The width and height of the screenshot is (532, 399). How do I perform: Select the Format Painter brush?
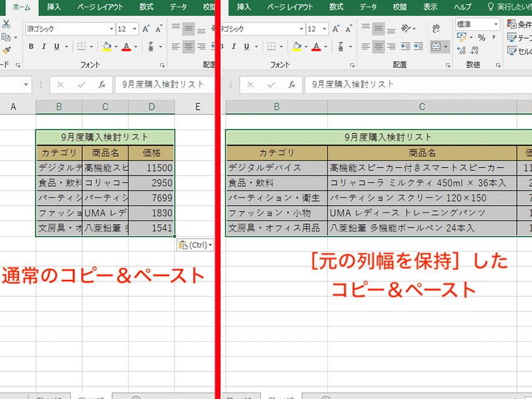pos(6,49)
